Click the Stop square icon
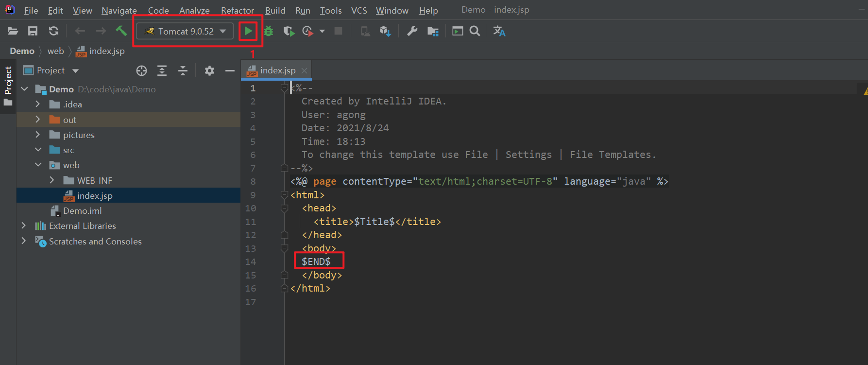The image size is (868, 365). [x=339, y=31]
